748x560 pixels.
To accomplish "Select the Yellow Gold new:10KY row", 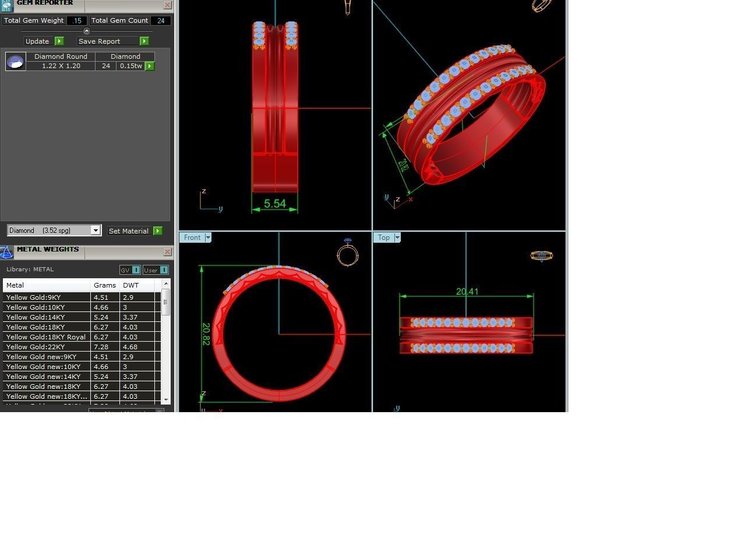I will 82,367.
